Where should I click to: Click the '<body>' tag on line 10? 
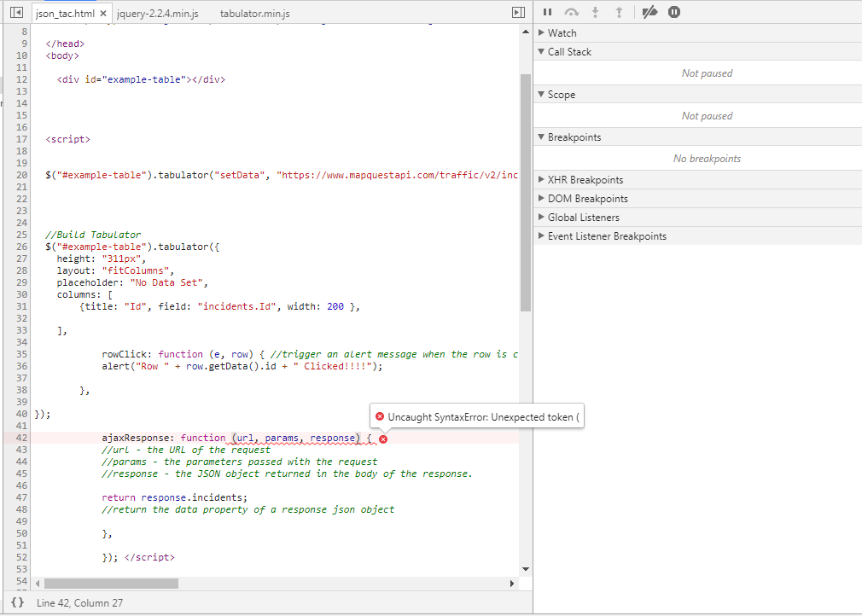tap(62, 55)
